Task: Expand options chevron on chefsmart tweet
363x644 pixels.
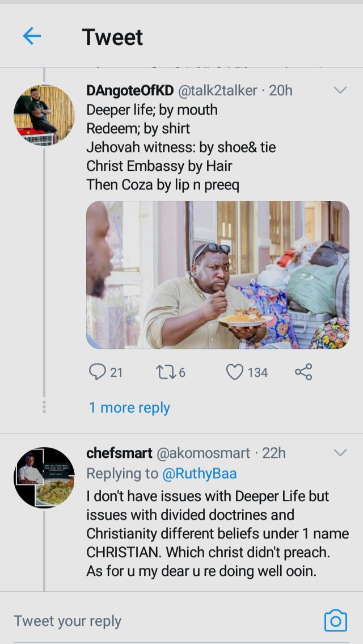Action: click(x=340, y=453)
